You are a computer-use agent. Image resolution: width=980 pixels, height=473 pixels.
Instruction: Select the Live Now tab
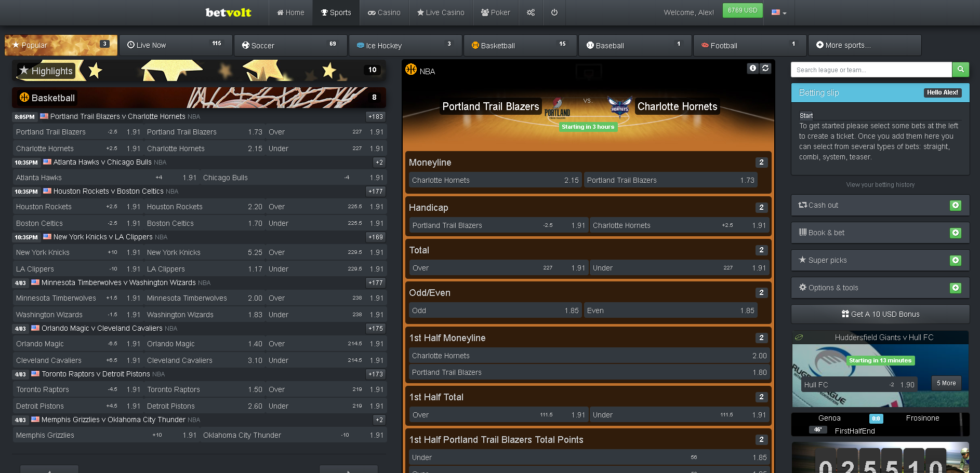(x=176, y=45)
